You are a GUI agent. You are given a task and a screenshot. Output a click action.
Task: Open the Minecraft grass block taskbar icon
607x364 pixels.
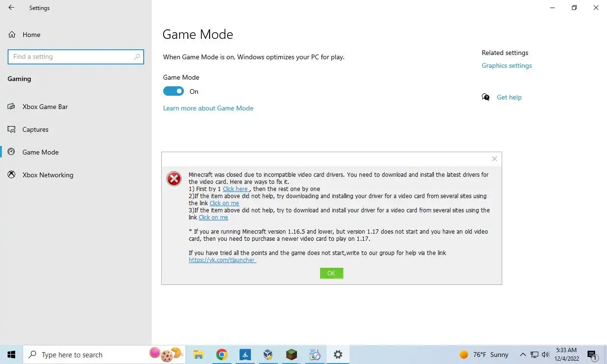tap(291, 355)
